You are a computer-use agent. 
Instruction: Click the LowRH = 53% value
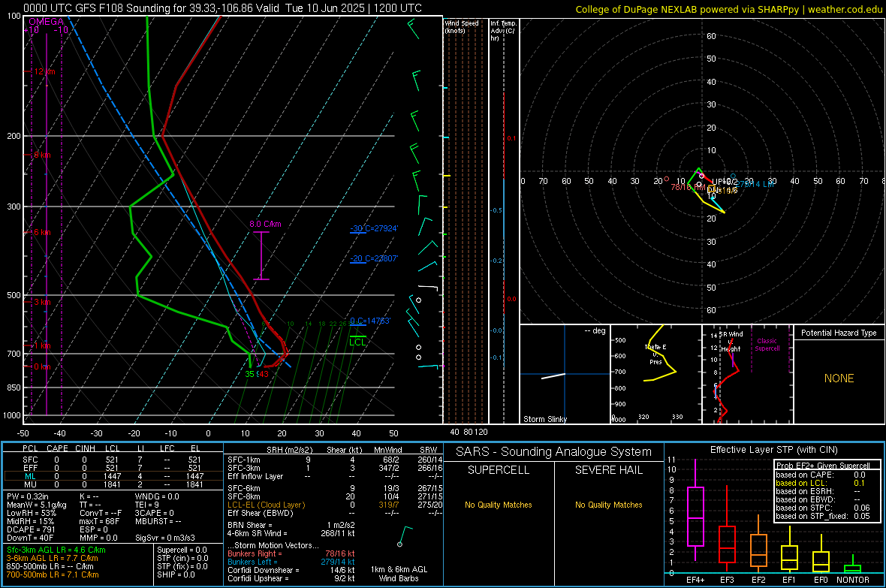pyautogui.click(x=31, y=513)
